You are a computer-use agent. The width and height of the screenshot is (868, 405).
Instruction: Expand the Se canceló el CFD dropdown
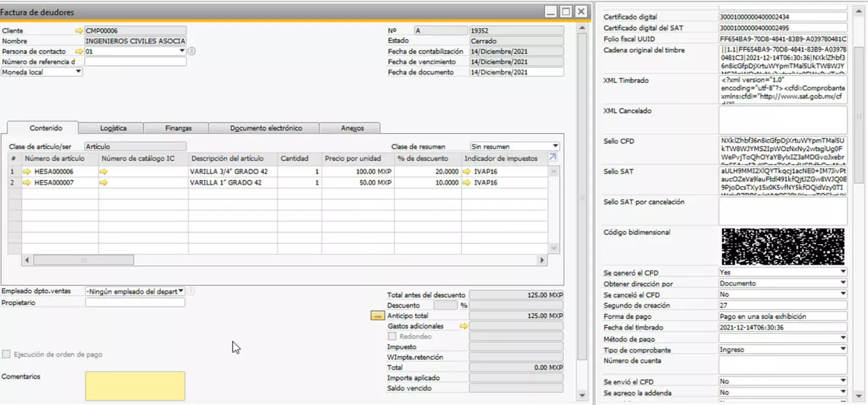[x=843, y=295]
